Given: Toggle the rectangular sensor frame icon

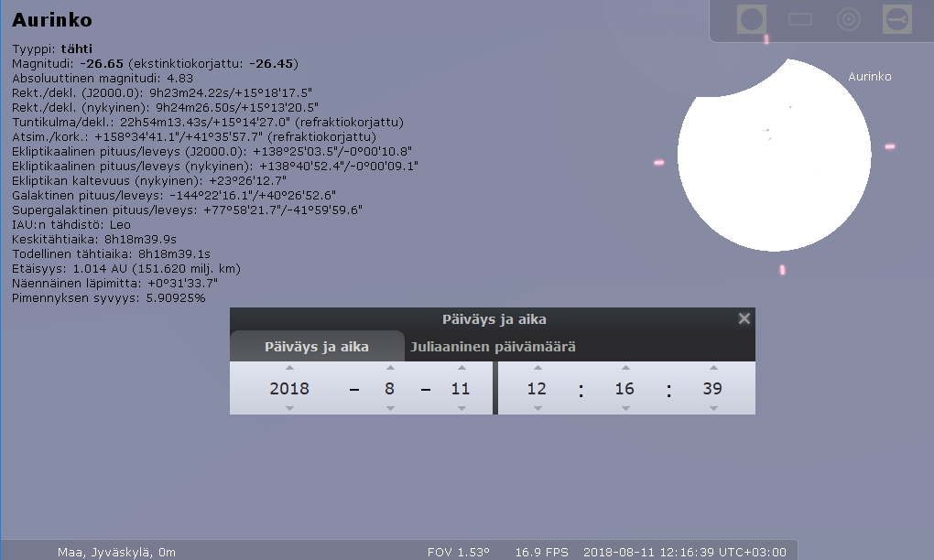Looking at the screenshot, I should tap(800, 19).
